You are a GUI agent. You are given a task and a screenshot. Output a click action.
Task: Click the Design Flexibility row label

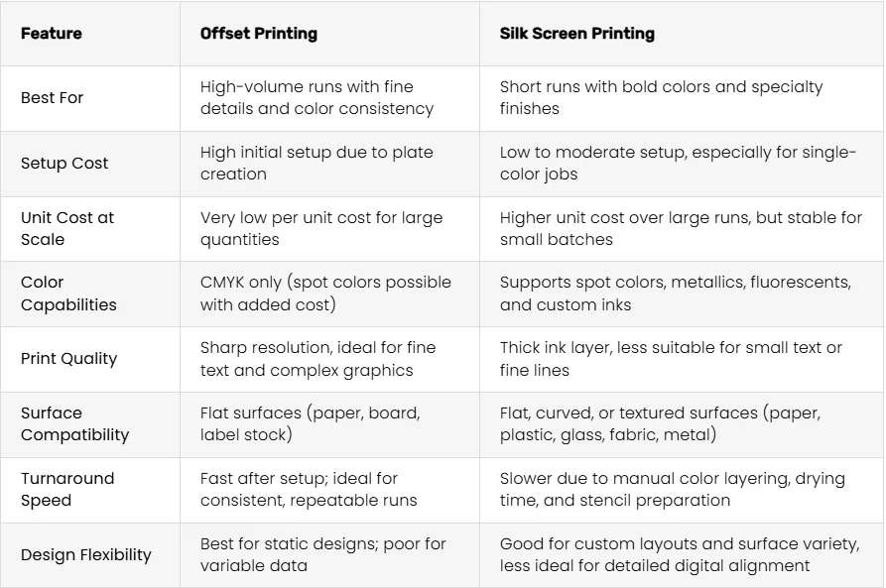tap(86, 554)
